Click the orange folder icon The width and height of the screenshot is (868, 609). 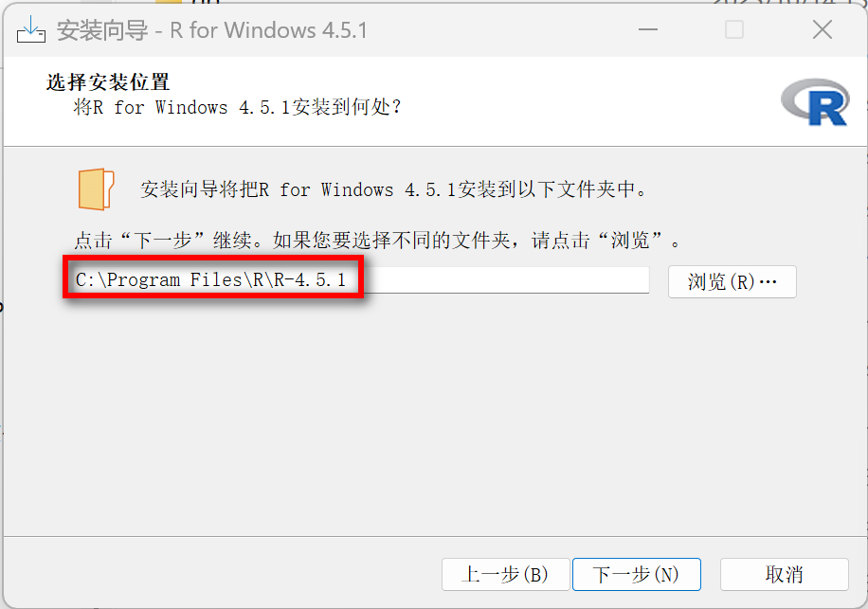[96, 189]
